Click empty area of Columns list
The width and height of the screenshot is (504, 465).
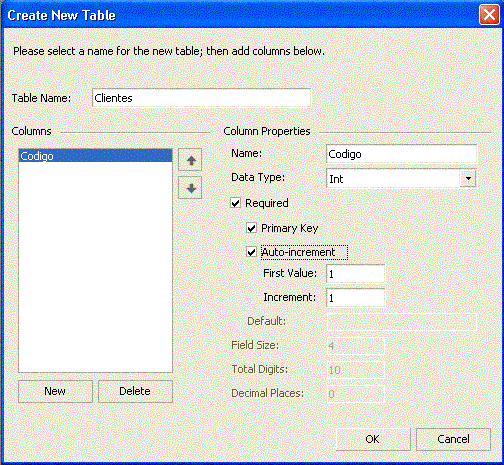click(95, 267)
